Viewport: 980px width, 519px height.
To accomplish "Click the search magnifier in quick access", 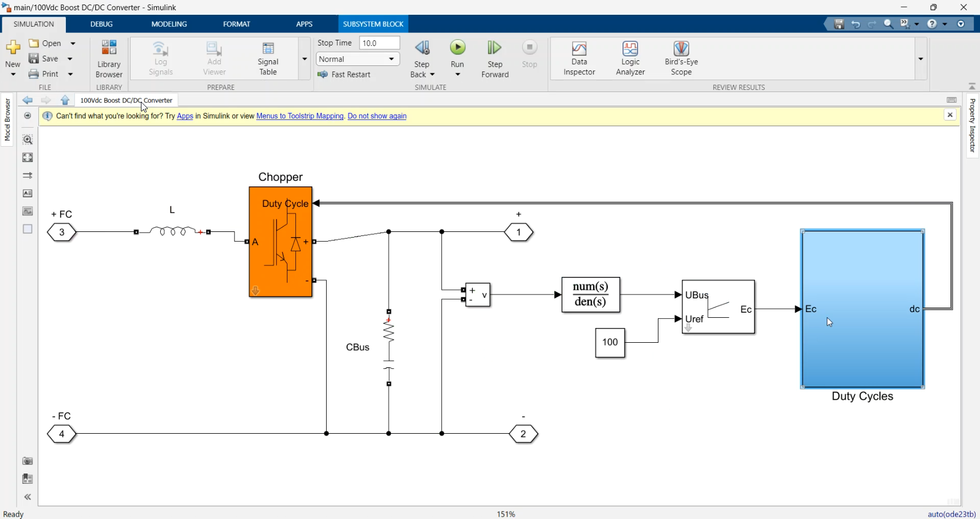I will pos(889,24).
